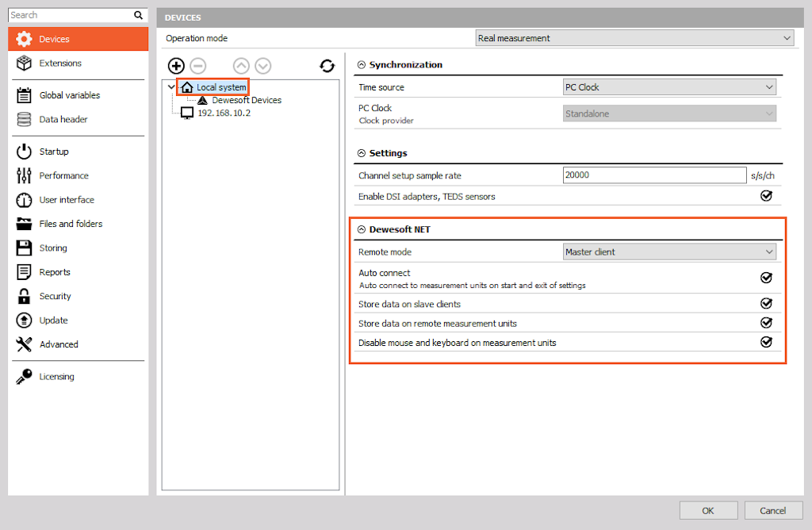Open the Extensions settings page
This screenshot has height=530, width=812.
(x=79, y=63)
